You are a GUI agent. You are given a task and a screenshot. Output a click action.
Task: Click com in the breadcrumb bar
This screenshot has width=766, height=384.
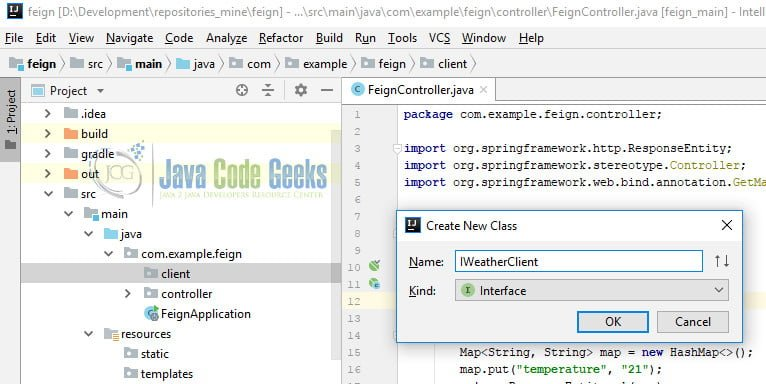pos(250,64)
